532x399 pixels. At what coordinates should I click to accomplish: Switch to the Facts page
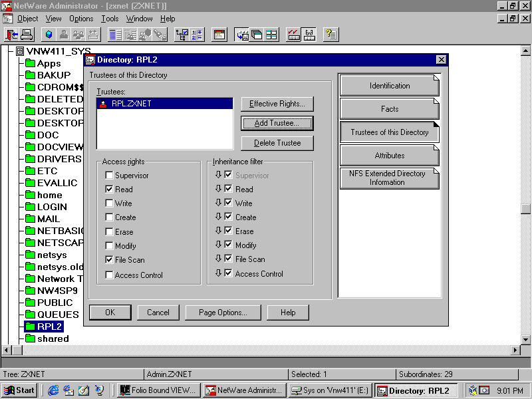(390, 109)
